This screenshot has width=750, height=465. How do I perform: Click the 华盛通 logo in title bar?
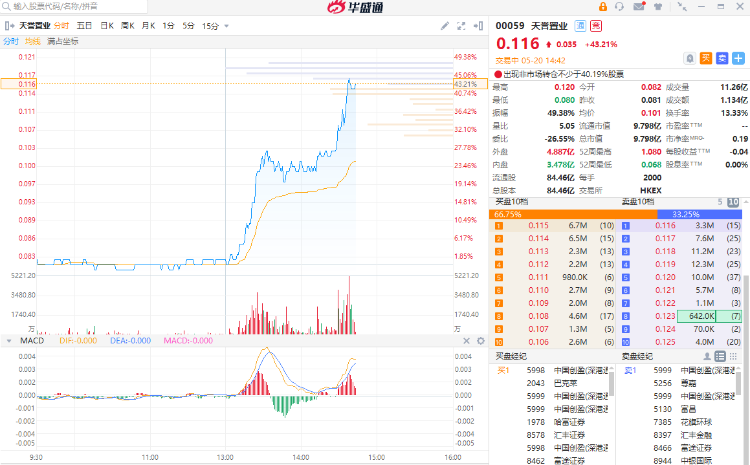pos(355,7)
